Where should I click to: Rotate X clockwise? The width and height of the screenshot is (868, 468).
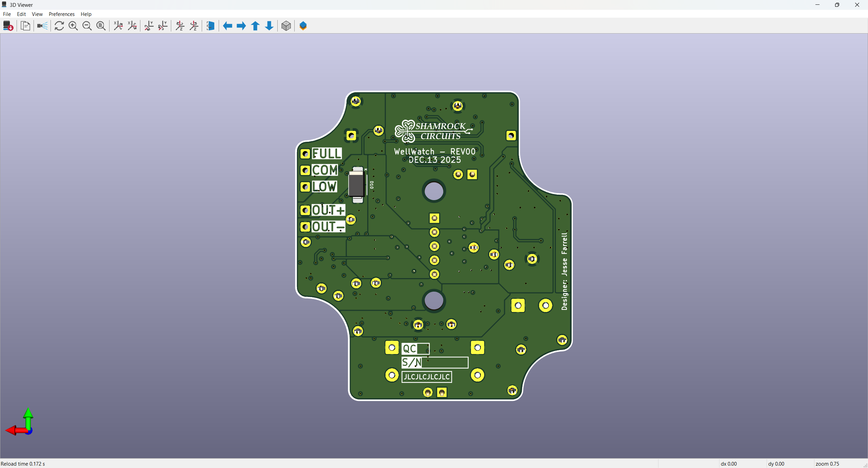pos(118,26)
